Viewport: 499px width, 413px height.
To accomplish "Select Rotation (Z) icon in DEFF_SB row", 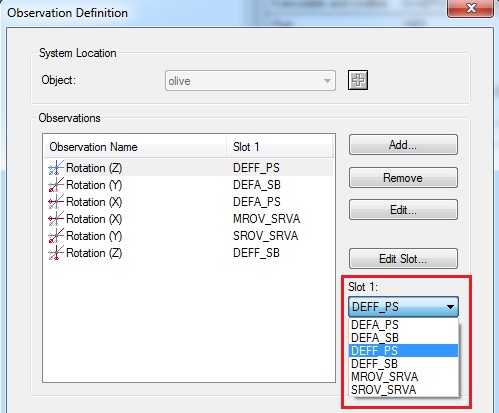I will click(56, 253).
